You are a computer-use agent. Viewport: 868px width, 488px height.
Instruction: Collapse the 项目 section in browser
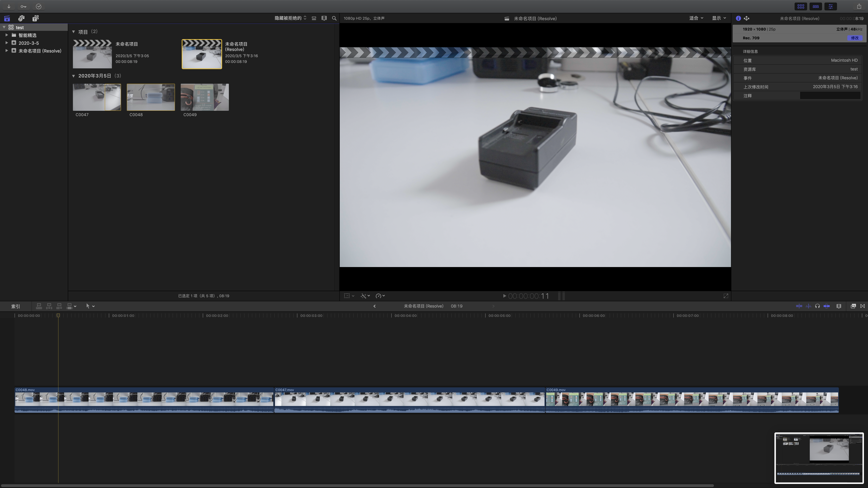coord(73,32)
